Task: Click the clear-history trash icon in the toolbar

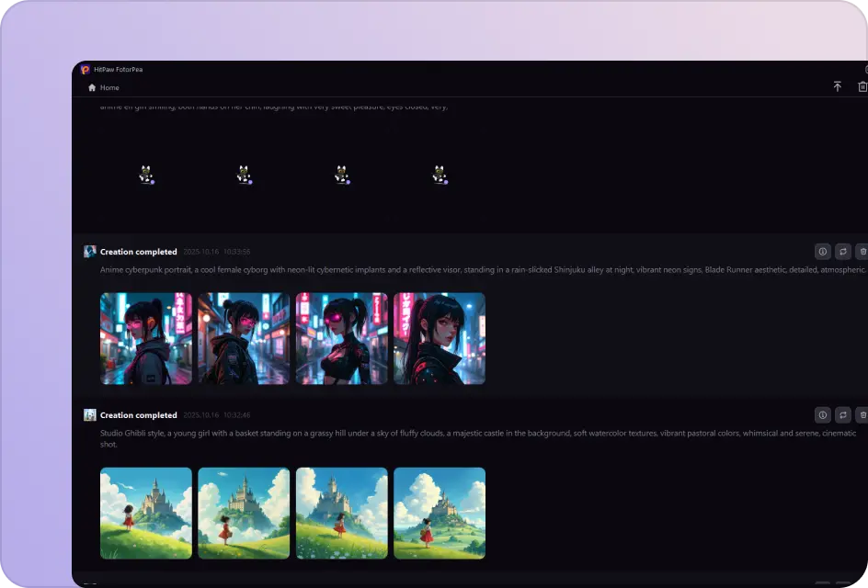Action: point(862,85)
